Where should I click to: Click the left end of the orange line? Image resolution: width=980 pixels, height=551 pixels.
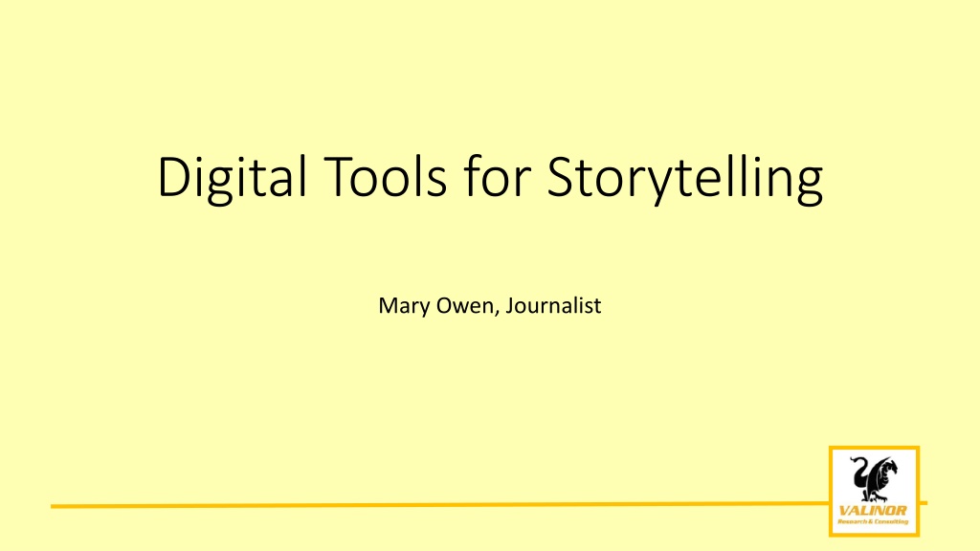(55, 506)
